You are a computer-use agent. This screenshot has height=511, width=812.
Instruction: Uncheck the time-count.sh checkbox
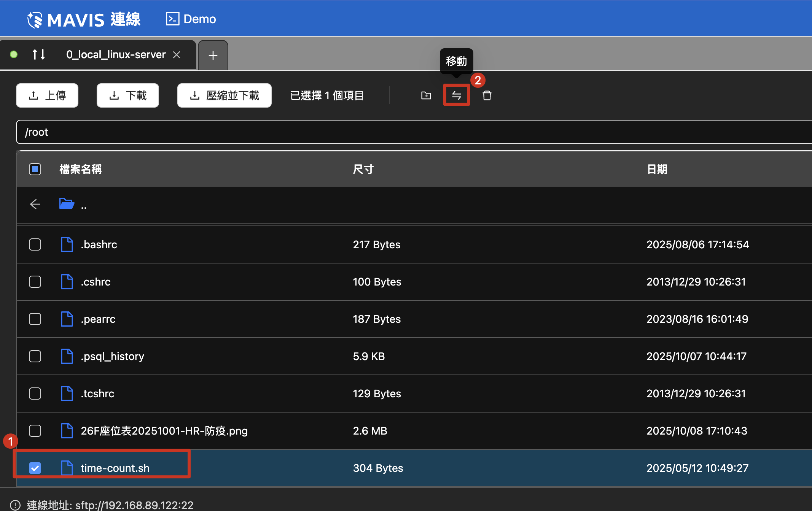click(x=35, y=468)
